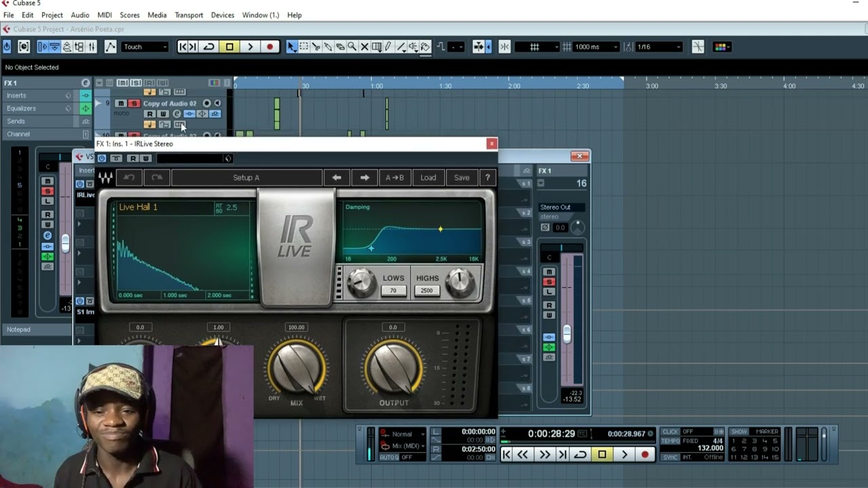Screen dimensions: 868x488
Task: Select the Split scissors tool
Action: point(316,47)
